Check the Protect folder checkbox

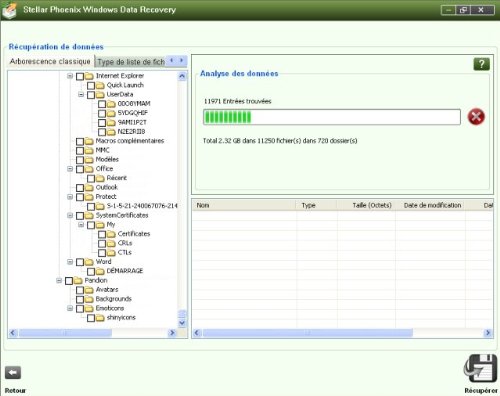point(80,197)
